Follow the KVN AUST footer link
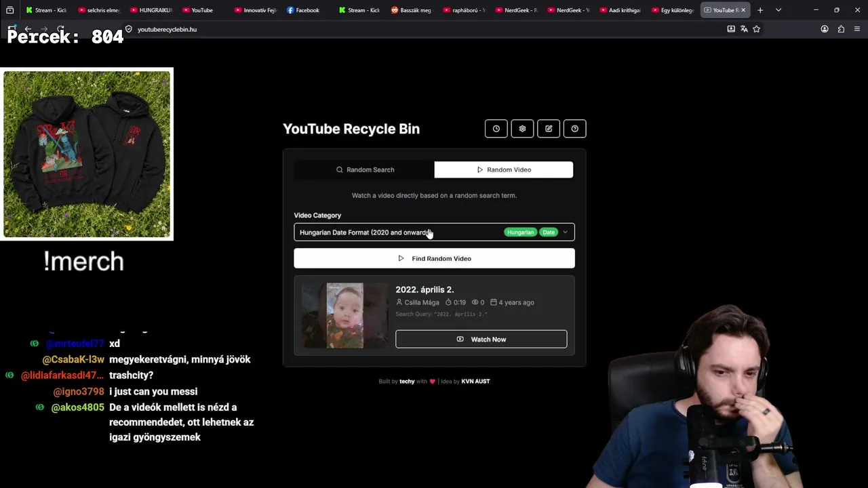The image size is (868, 488). click(x=475, y=382)
